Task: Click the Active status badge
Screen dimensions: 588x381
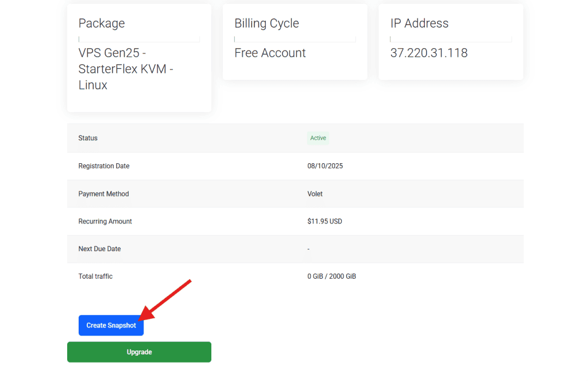Action: point(318,138)
